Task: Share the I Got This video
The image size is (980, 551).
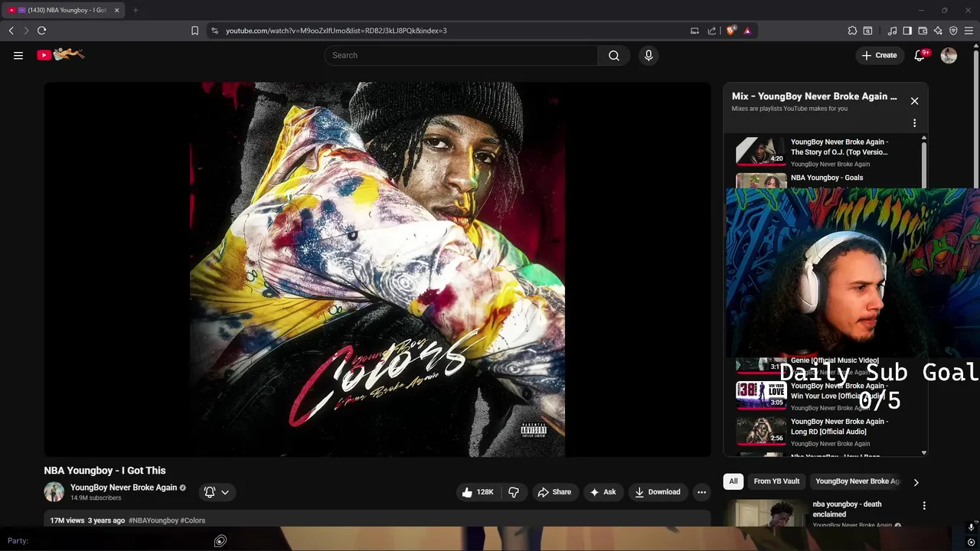Action: [x=554, y=492]
